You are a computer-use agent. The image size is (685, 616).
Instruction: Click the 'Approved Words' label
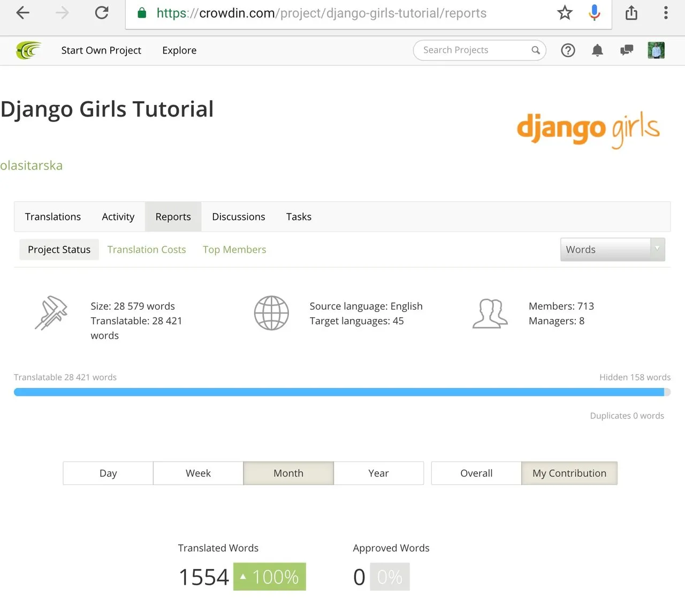pyautogui.click(x=391, y=548)
